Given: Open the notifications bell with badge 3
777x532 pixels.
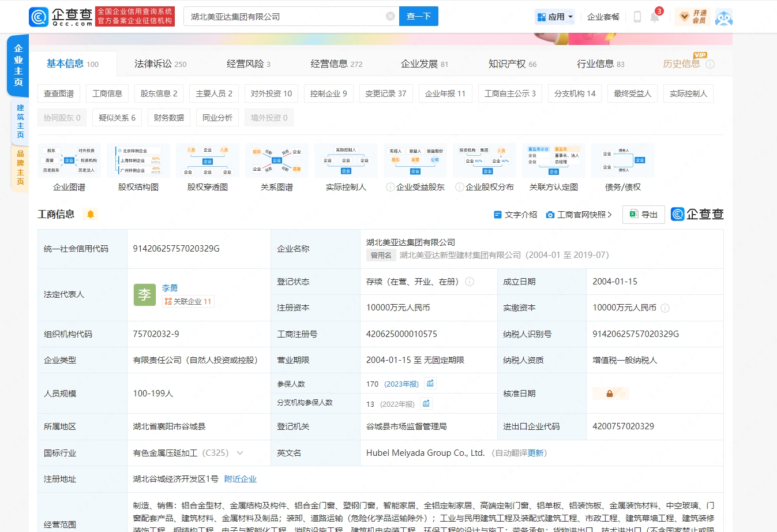Looking at the screenshot, I should pos(655,16).
